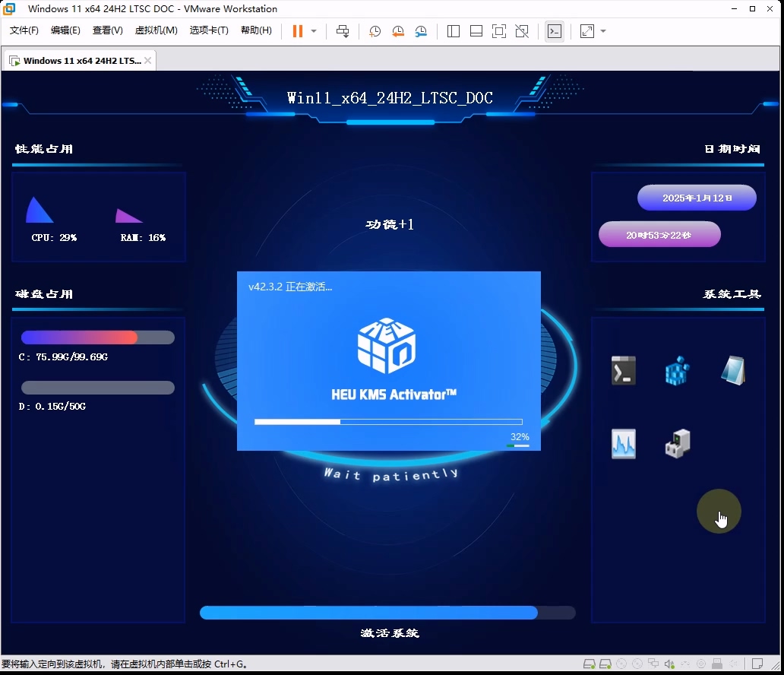Click the second hard disk status icon
Viewport: 784px width, 675px height.
pyautogui.click(x=605, y=664)
